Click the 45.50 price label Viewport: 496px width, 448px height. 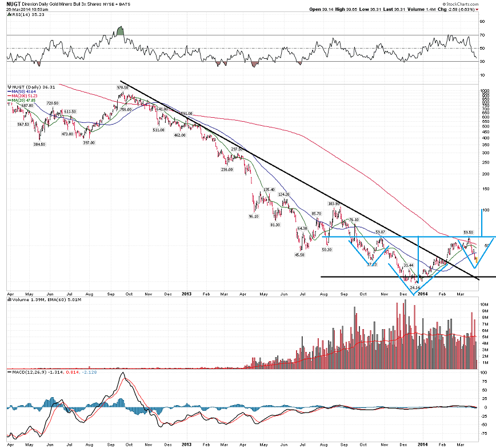[299, 255]
